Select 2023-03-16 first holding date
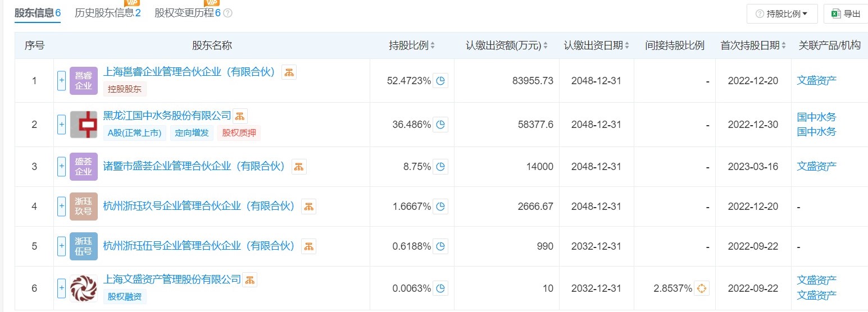Screen dimensions: 868x312 point(753,167)
